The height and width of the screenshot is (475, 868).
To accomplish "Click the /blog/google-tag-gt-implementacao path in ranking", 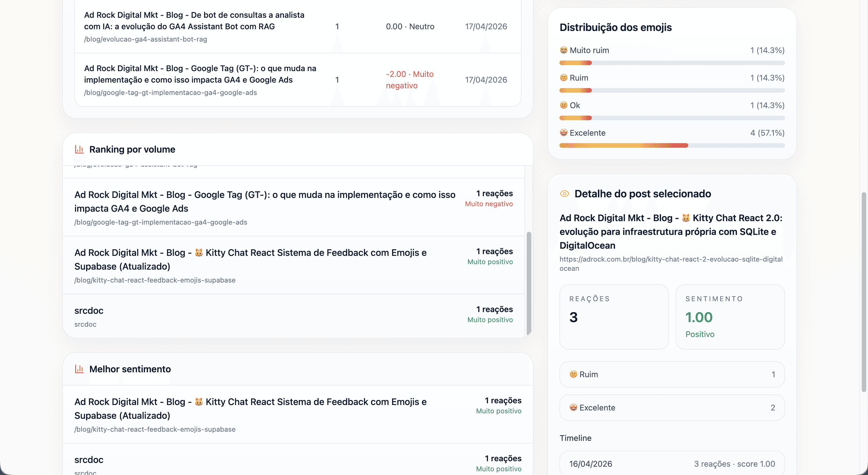I will 161,222.
